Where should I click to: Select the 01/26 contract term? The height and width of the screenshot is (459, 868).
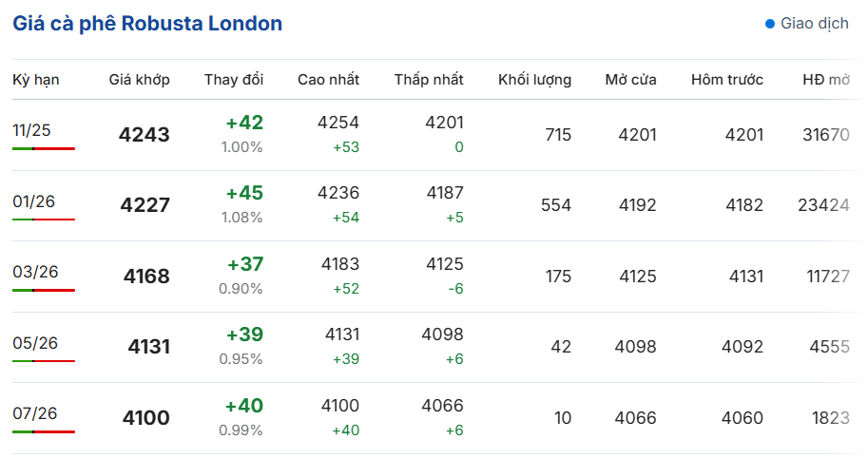34,201
